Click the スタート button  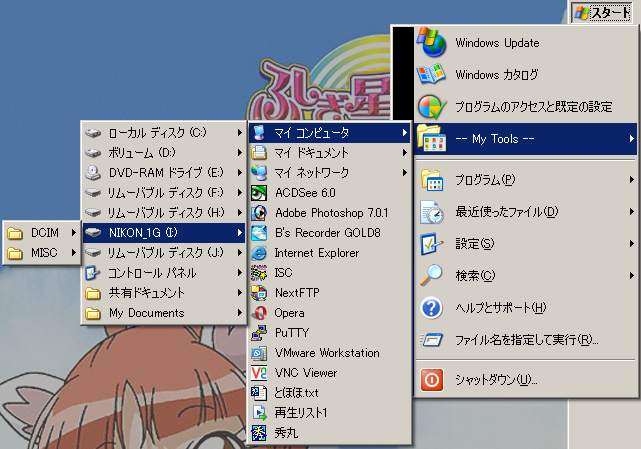pyautogui.click(x=603, y=13)
